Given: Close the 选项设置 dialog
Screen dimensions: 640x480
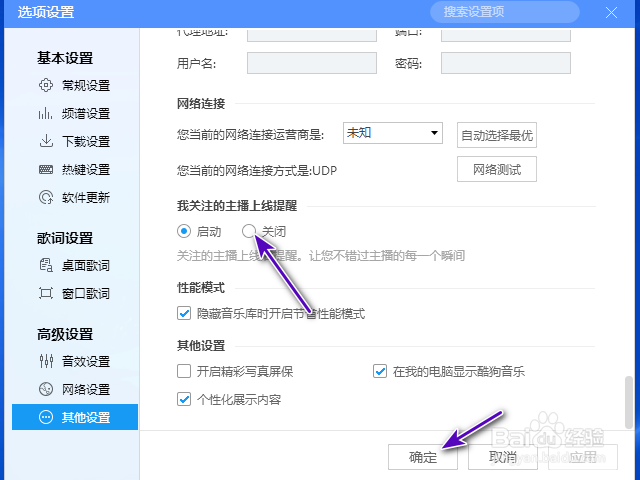Looking at the screenshot, I should [611, 13].
